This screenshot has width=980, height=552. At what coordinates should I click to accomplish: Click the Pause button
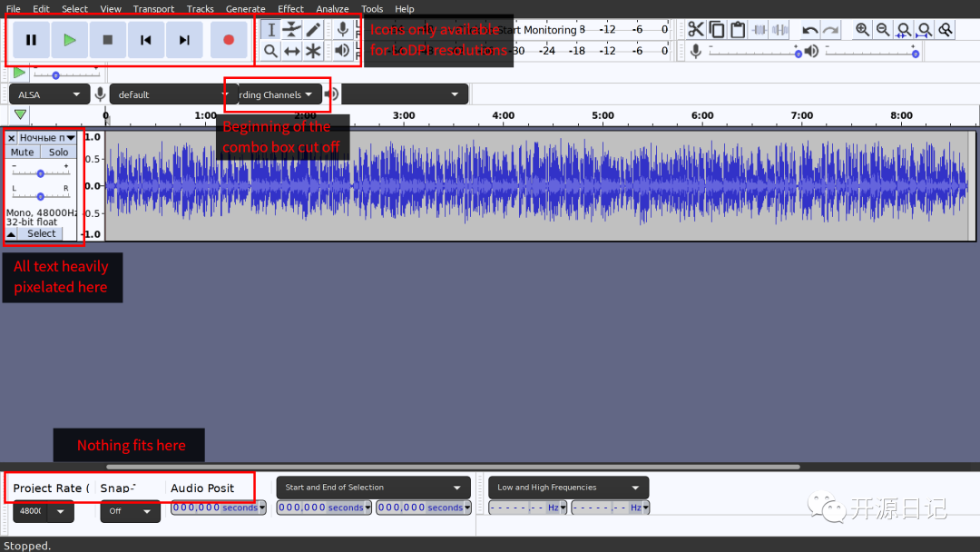tap(31, 40)
